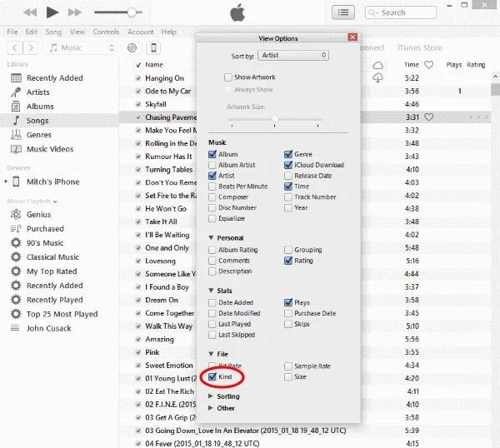The width and height of the screenshot is (500, 448).
Task: Expand the Sorting section
Action: (211, 396)
